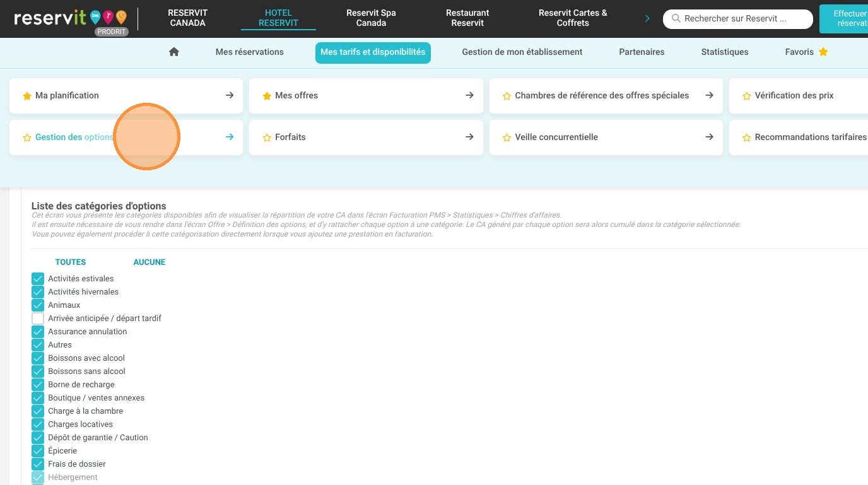Toggle the Hébergement checkbox
This screenshot has height=485, width=868.
[x=38, y=477]
